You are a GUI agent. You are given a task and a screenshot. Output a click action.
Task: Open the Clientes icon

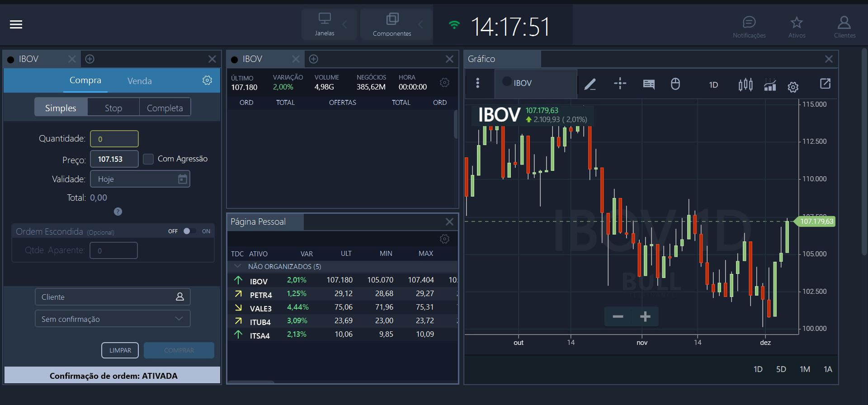click(844, 27)
